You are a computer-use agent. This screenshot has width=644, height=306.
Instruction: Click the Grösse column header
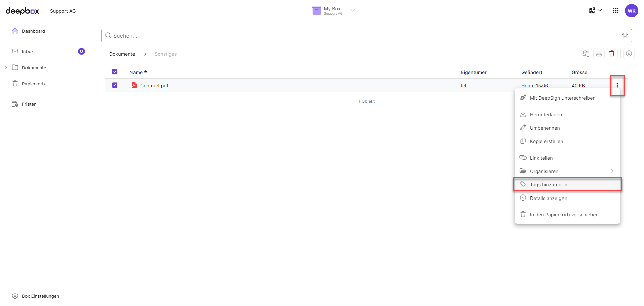579,72
